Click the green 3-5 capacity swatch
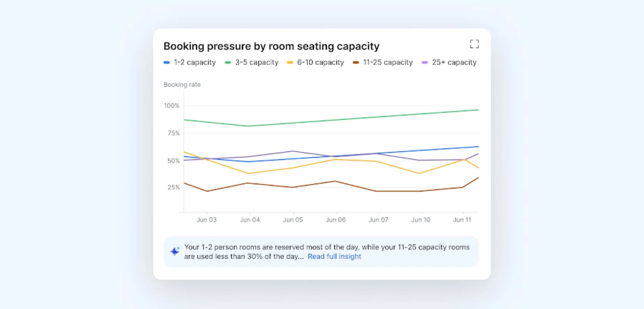The image size is (644, 309). [x=228, y=63]
